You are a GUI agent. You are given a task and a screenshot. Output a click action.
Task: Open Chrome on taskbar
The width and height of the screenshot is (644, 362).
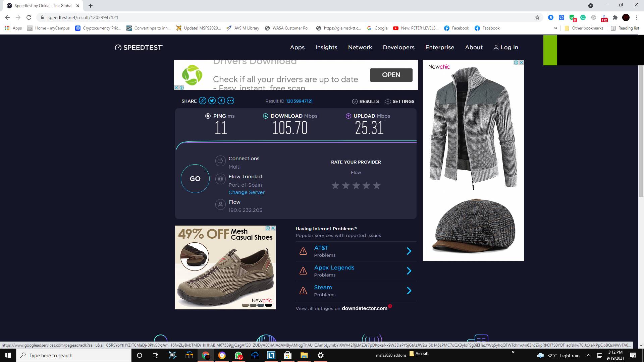point(206,355)
